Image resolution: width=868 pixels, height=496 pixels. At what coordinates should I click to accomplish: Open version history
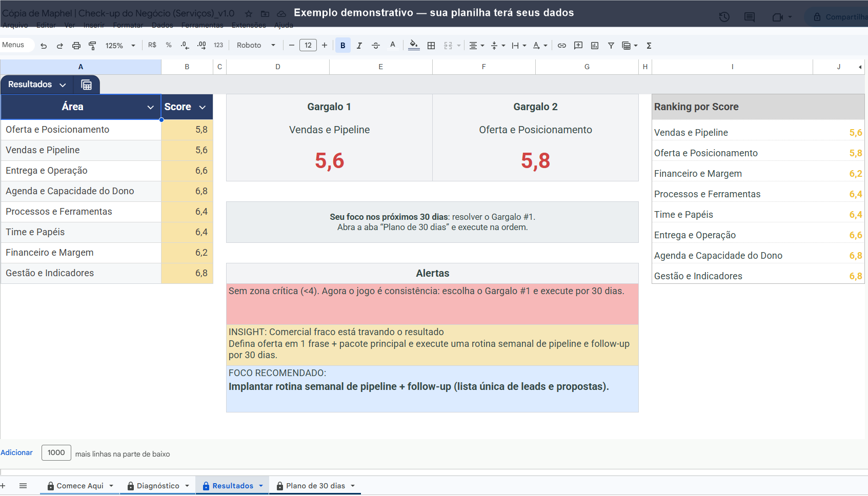pos(724,17)
